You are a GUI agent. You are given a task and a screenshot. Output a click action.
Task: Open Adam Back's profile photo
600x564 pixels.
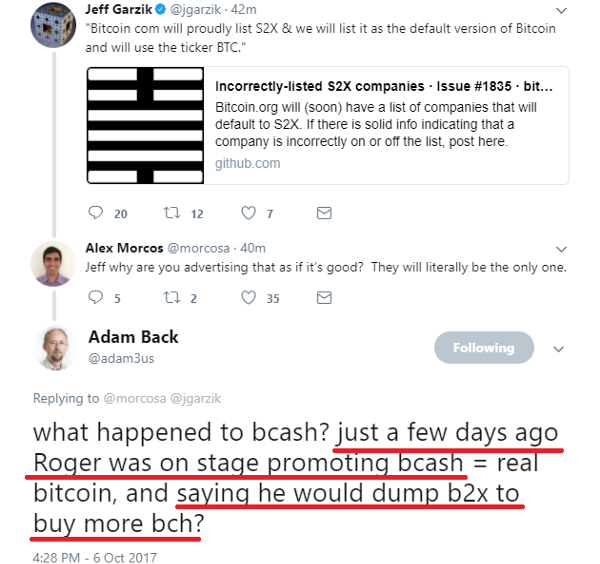pos(55,348)
